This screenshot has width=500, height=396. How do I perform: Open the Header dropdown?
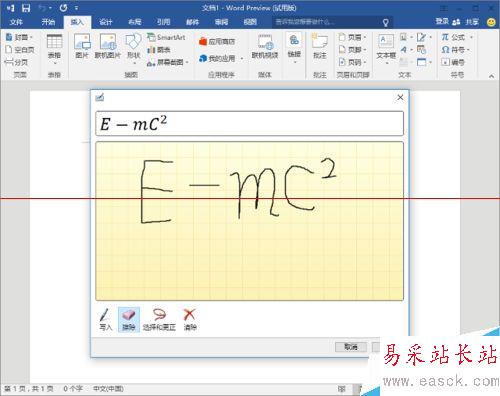(352, 37)
